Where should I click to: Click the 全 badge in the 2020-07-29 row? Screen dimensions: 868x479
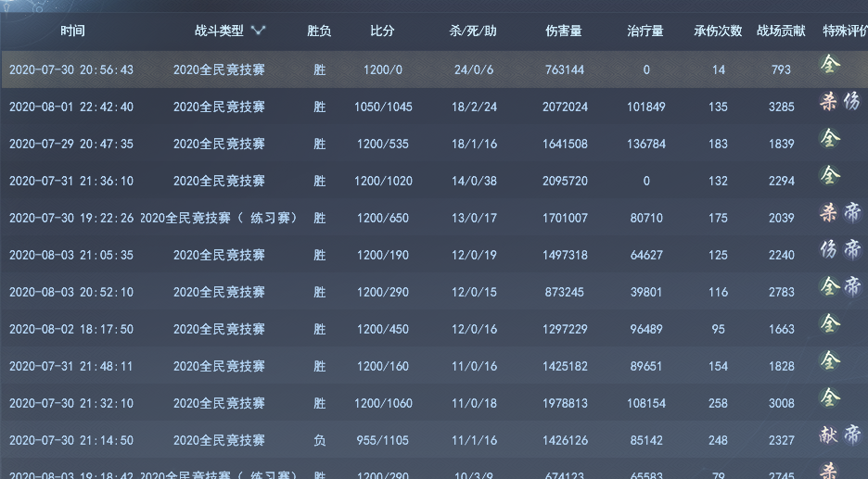(x=830, y=139)
